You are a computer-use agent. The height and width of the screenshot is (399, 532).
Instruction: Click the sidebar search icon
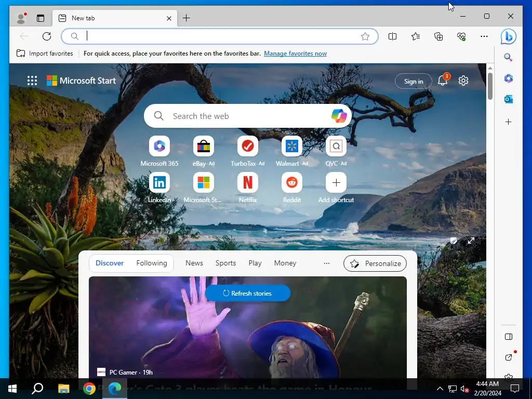pyautogui.click(x=508, y=57)
